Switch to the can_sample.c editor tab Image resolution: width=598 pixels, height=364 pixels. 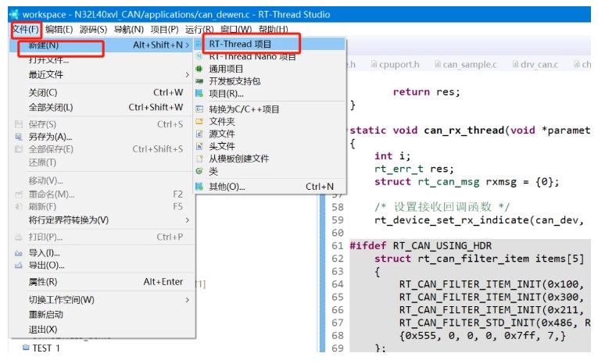click(x=466, y=64)
